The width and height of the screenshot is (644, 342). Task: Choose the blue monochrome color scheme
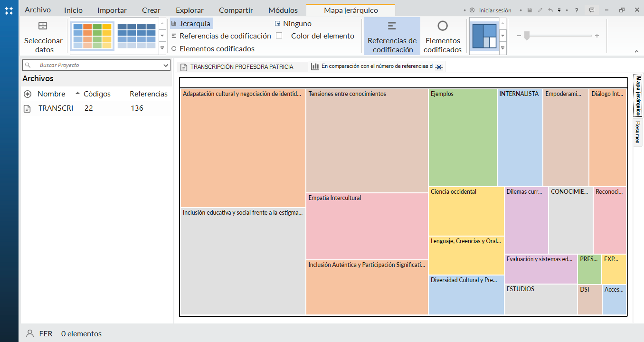(136, 36)
